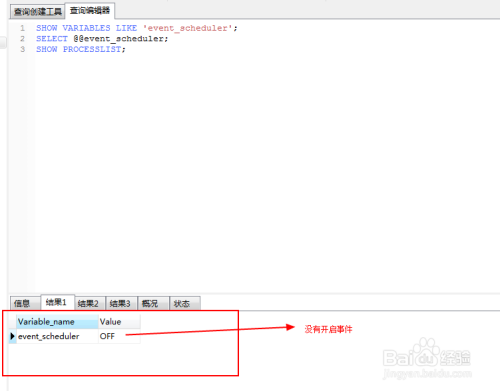Show the 概况 tab
Image resolution: width=500 pixels, height=391 pixels.
[x=153, y=303]
